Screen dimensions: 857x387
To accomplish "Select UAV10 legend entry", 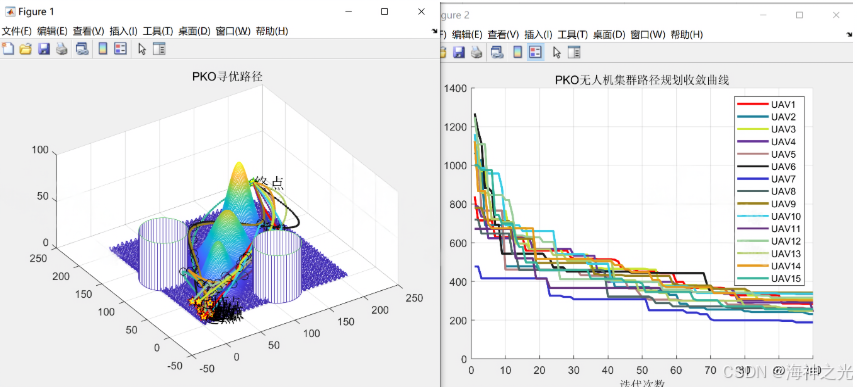I will 769,216.
